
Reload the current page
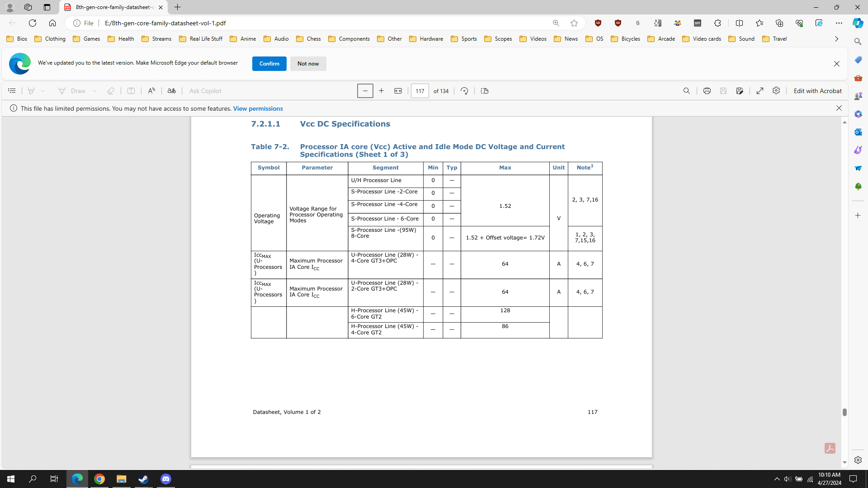tap(33, 23)
